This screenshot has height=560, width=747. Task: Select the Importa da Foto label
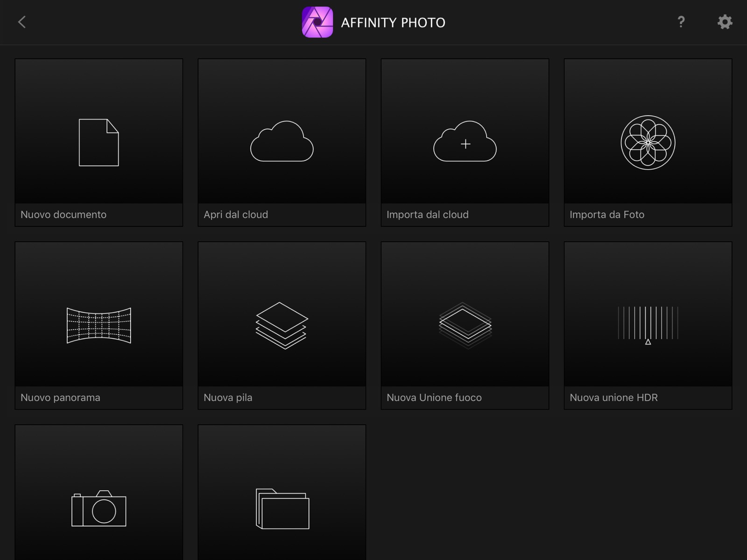pos(607,215)
